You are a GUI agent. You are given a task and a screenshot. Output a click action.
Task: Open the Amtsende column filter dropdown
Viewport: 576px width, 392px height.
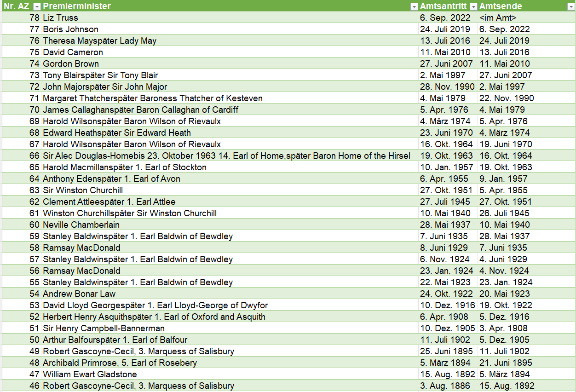(x=570, y=6)
